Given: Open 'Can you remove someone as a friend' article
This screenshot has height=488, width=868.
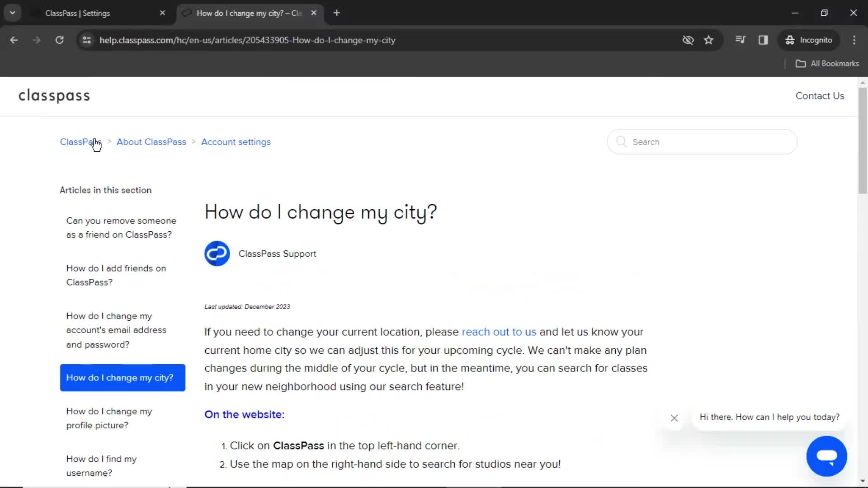Looking at the screenshot, I should coord(121,228).
